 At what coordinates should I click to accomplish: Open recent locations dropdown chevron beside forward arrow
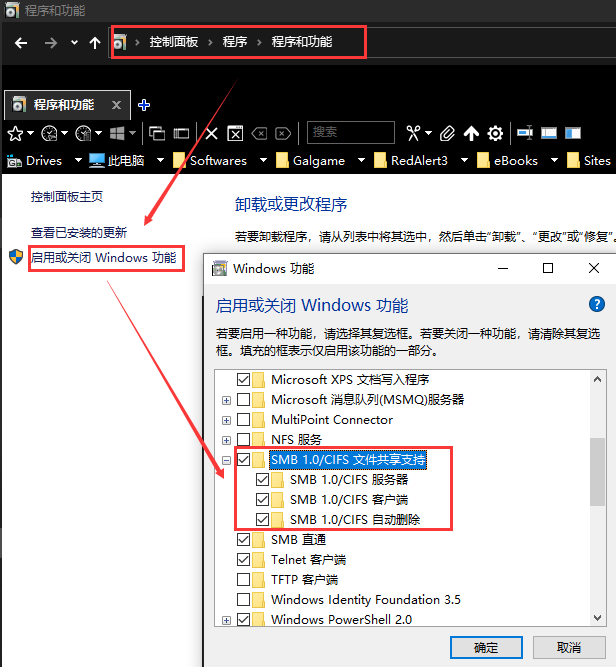(74, 43)
